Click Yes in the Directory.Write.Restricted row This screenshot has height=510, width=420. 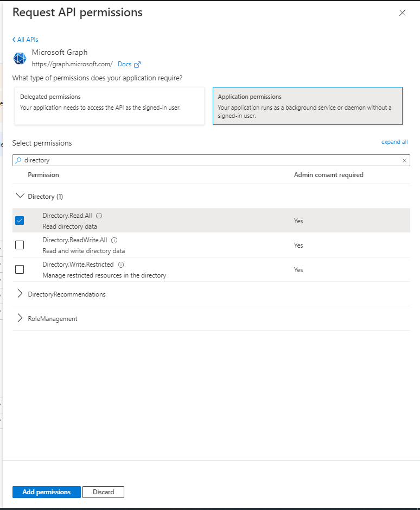click(298, 269)
